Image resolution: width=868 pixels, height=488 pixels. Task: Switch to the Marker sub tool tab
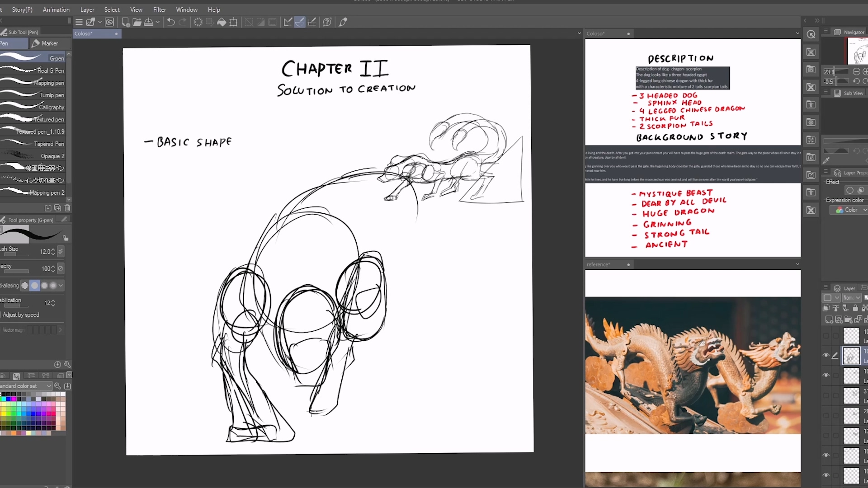pyautogui.click(x=50, y=43)
